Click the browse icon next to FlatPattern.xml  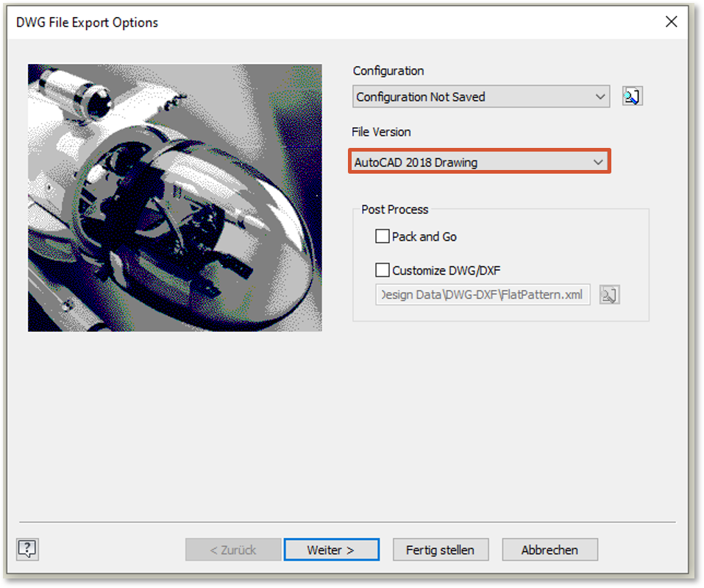click(x=609, y=295)
